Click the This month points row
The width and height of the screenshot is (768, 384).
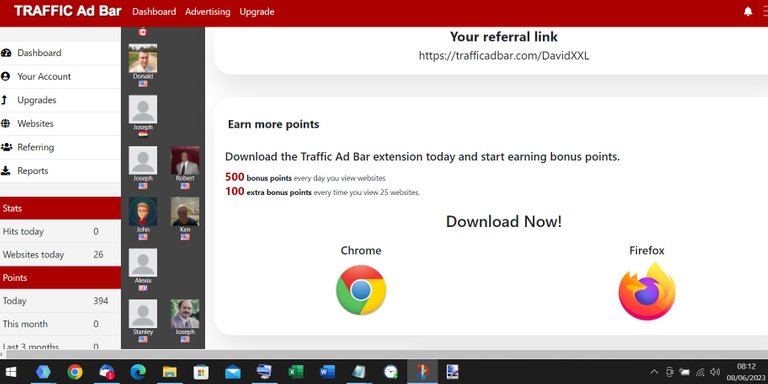tap(60, 324)
